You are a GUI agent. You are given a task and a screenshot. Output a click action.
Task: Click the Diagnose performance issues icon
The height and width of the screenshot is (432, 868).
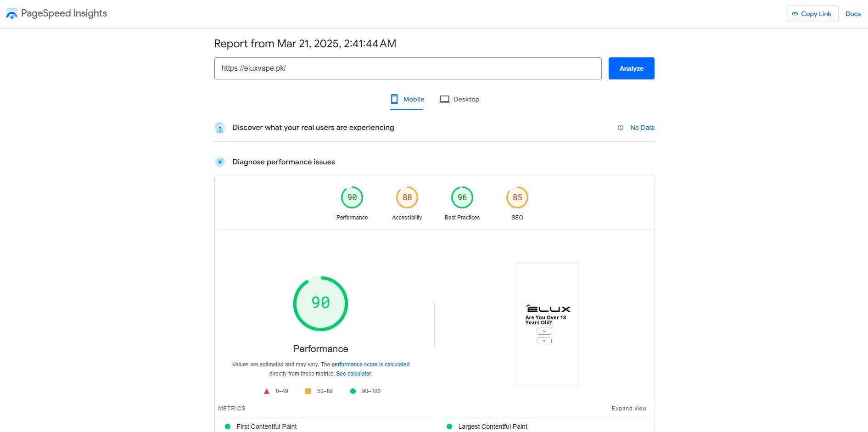coord(220,162)
